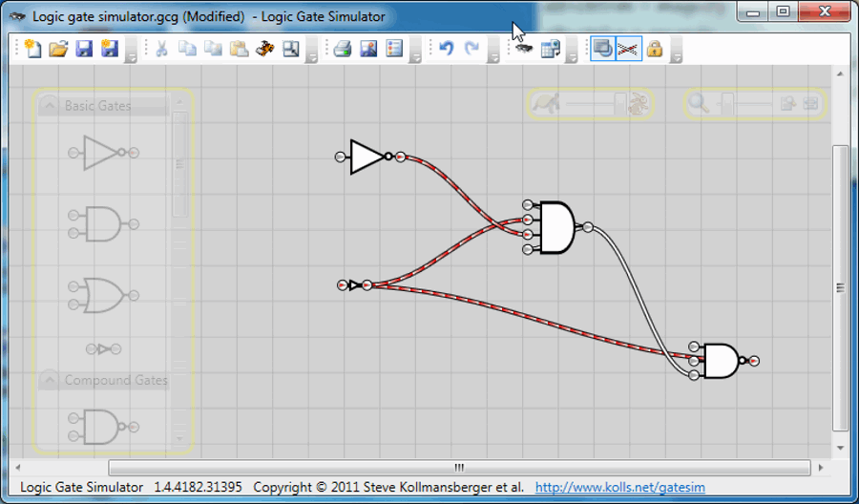Toggle the top input of the four-input AND gate
This screenshot has width=859, height=504.
tap(528, 205)
